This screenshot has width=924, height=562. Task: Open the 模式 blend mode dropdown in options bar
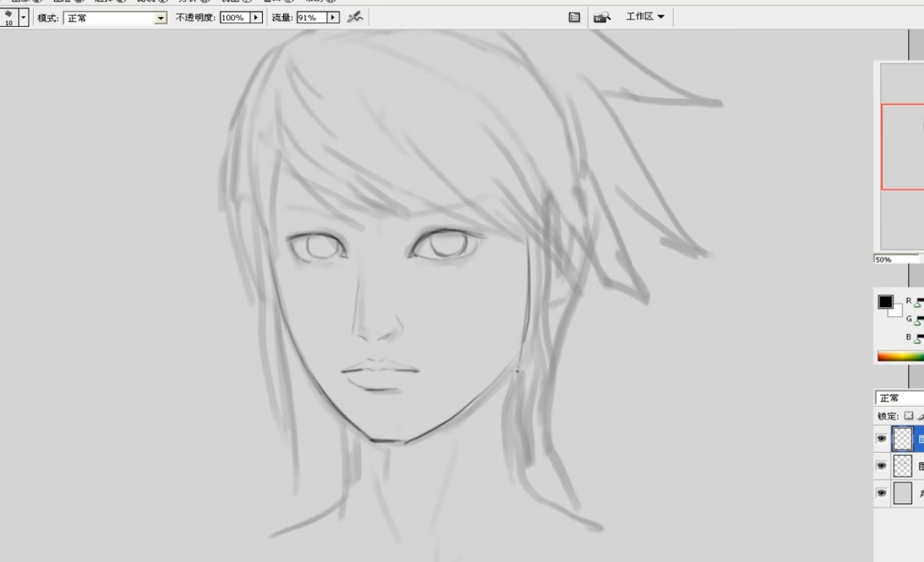(x=115, y=18)
